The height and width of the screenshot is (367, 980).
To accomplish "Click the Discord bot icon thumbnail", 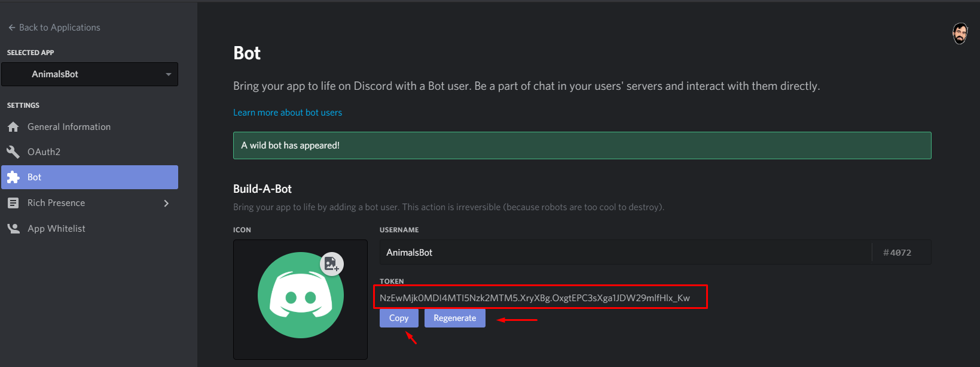I will click(300, 299).
